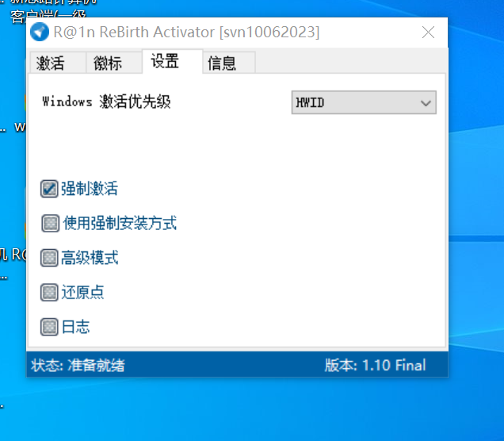Open the HWID activation priority dropdown
This screenshot has width=504, height=441.
[364, 102]
